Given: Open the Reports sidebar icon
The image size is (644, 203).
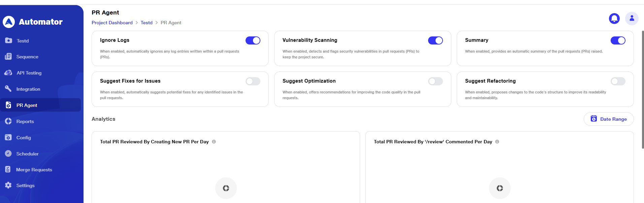Looking at the screenshot, I should pyautogui.click(x=8, y=121).
